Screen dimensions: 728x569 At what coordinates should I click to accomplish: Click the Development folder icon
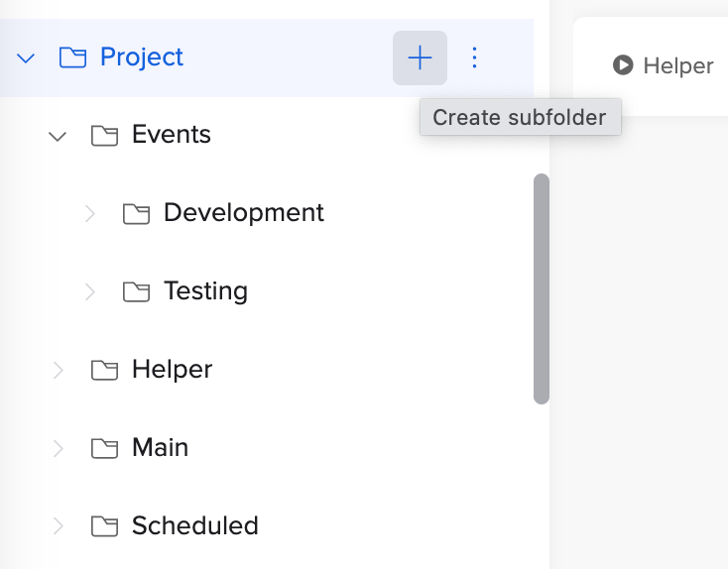point(136,213)
